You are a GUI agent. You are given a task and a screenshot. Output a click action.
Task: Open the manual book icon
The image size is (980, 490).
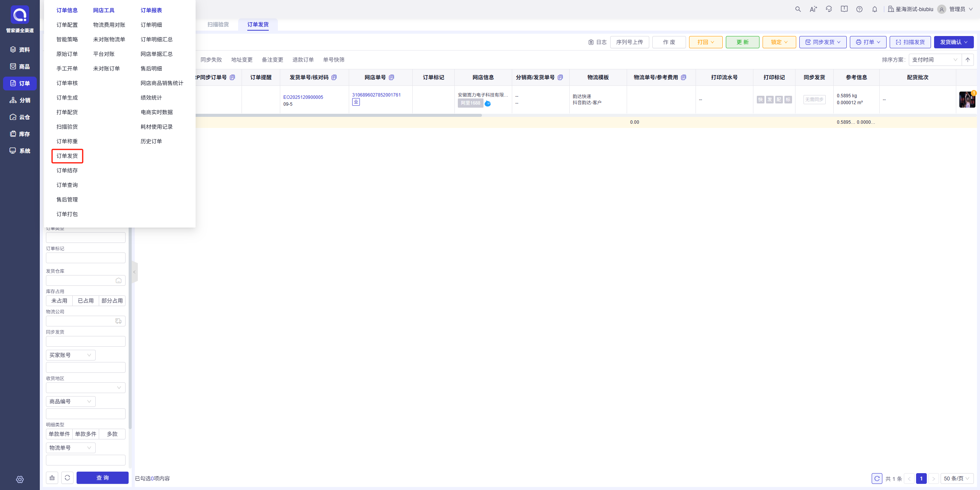pos(844,9)
